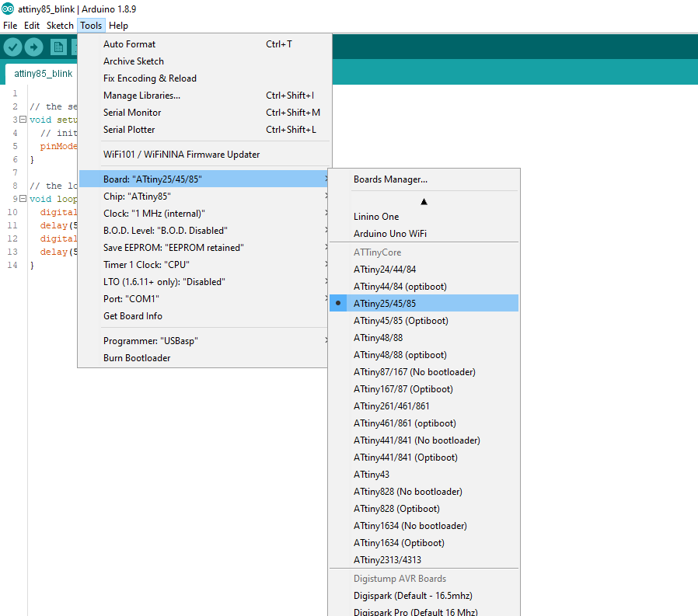Close the open Tools menu
The image size is (698, 616).
(x=91, y=26)
